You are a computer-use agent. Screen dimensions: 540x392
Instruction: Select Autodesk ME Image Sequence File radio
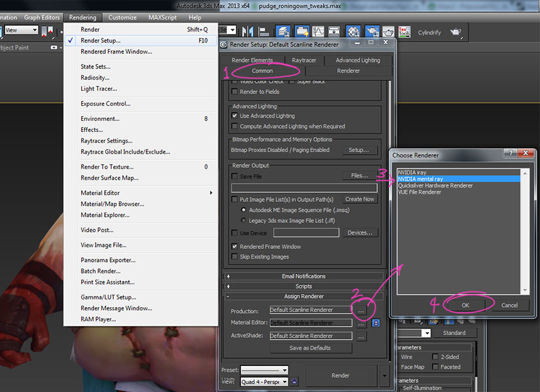point(243,210)
